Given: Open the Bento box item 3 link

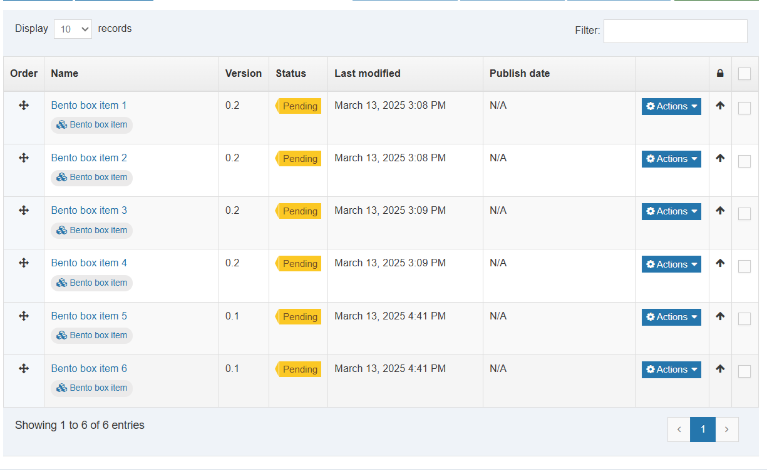Looking at the screenshot, I should [89, 210].
